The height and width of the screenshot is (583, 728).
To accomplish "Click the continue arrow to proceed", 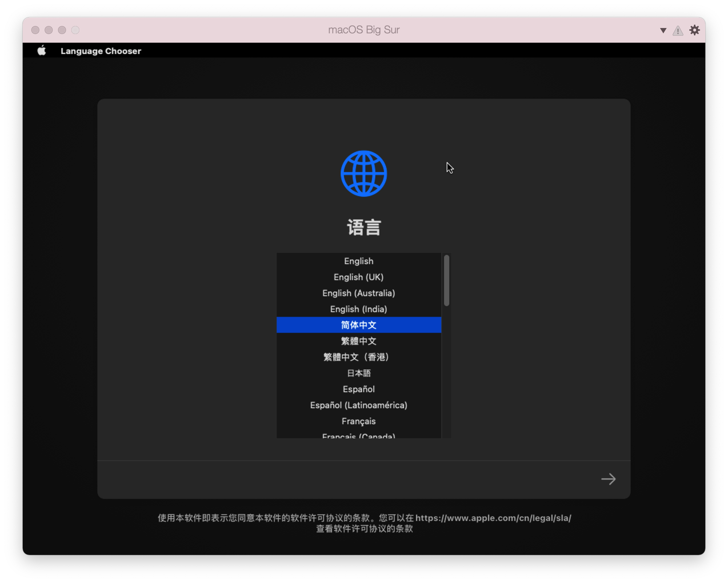I will 609,479.
